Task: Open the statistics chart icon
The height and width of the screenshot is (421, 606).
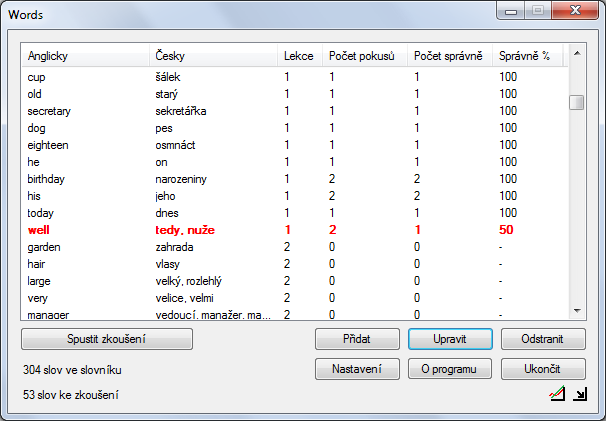Action: (557, 394)
